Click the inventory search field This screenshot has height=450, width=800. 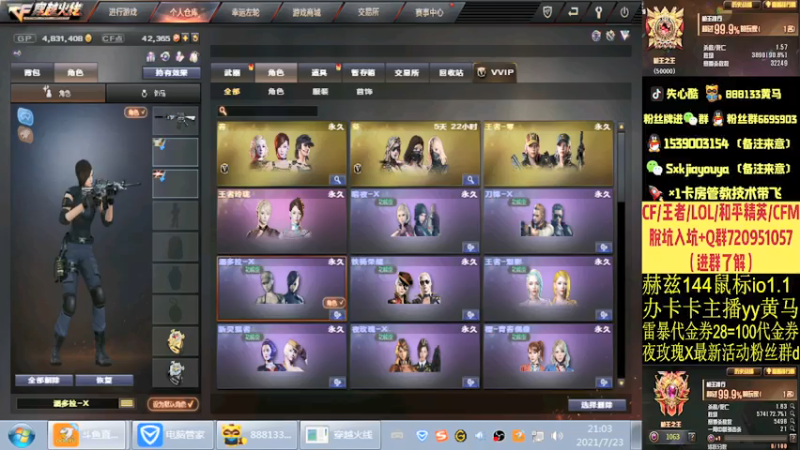pos(268,111)
